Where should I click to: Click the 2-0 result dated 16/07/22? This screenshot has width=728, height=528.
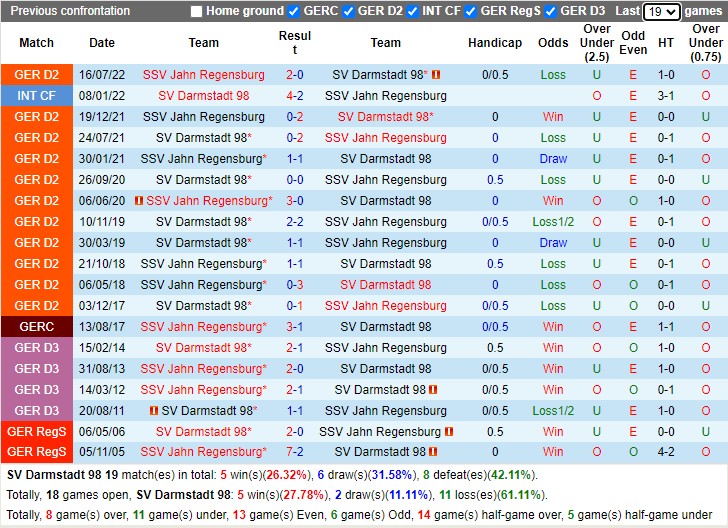pos(295,75)
